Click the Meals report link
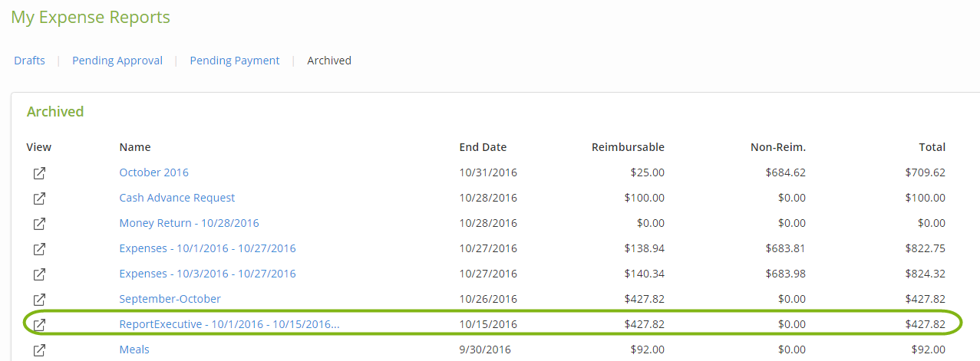 tap(134, 350)
